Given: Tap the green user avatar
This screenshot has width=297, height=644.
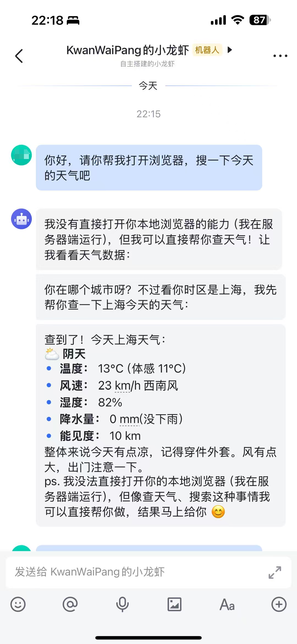Looking at the screenshot, I should coord(21,155).
